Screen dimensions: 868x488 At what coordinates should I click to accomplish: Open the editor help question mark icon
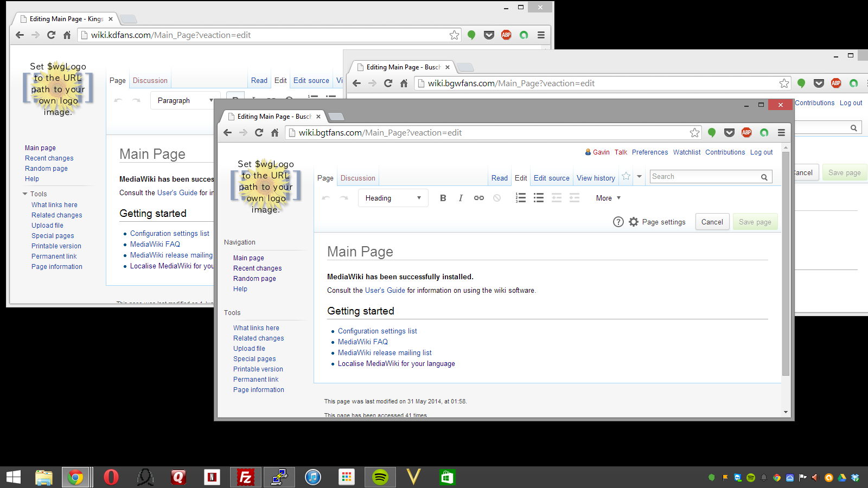pyautogui.click(x=618, y=222)
